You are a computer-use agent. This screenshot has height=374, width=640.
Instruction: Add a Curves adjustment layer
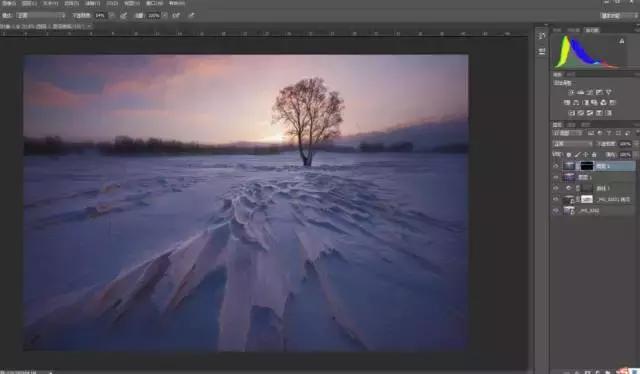pyautogui.click(x=590, y=93)
